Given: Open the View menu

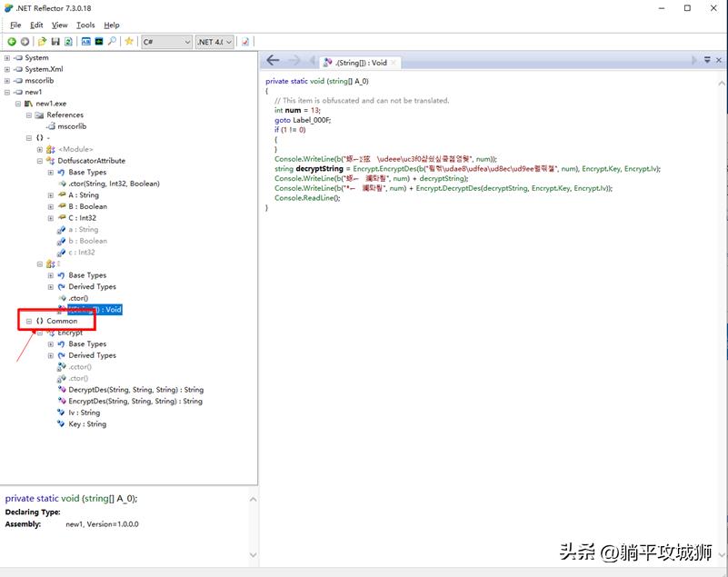Looking at the screenshot, I should point(60,25).
